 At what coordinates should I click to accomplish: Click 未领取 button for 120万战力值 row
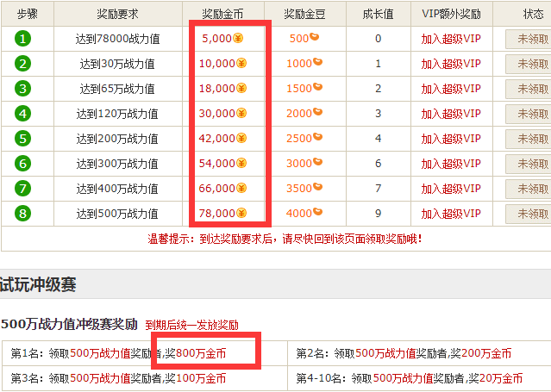pos(529,114)
